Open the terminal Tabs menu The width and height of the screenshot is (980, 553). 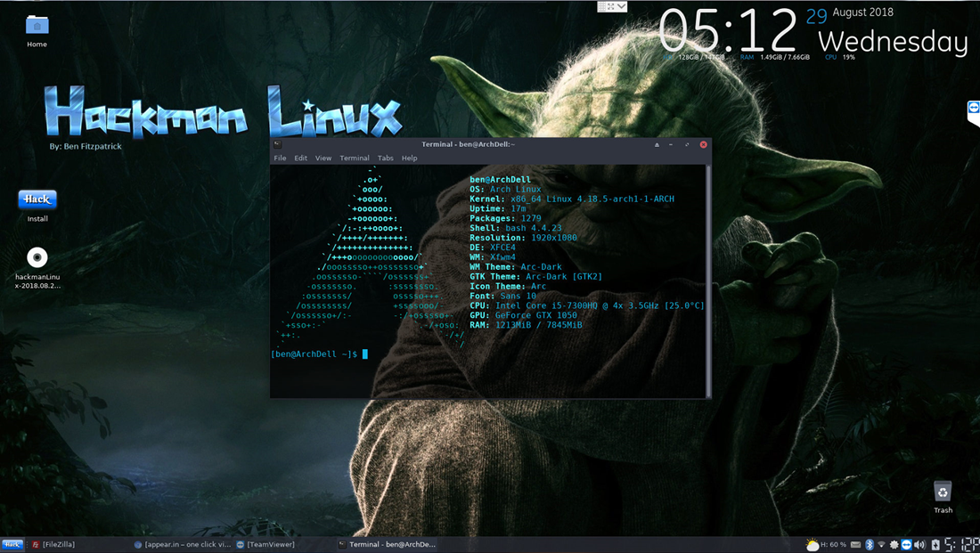[386, 159]
